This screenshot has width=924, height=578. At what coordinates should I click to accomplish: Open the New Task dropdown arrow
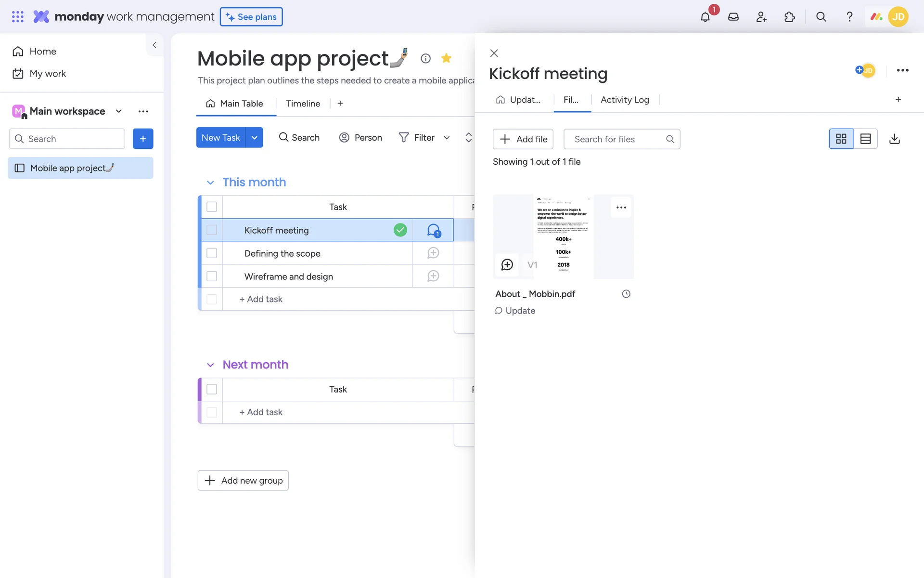254,138
